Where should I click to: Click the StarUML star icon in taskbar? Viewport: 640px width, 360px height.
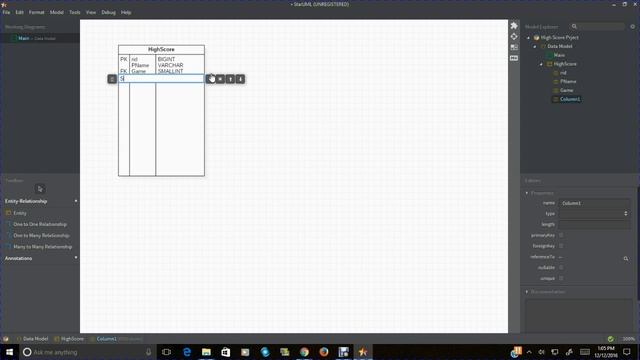coord(363,352)
